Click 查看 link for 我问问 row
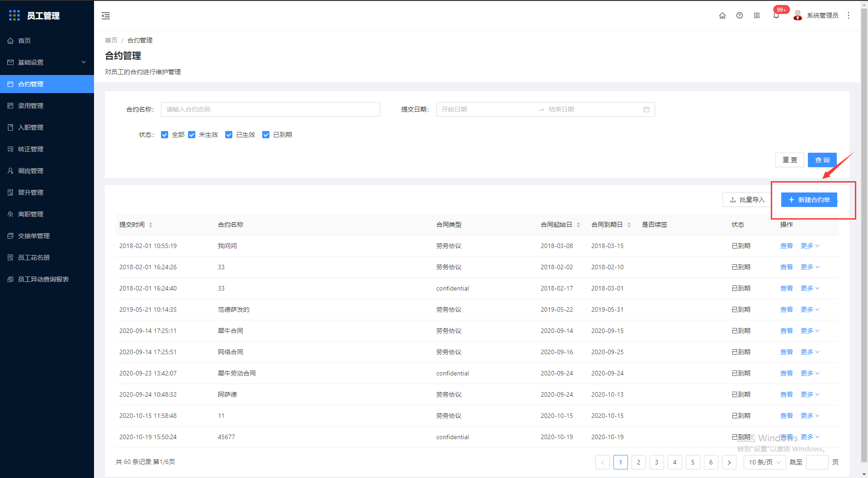 tap(787, 246)
